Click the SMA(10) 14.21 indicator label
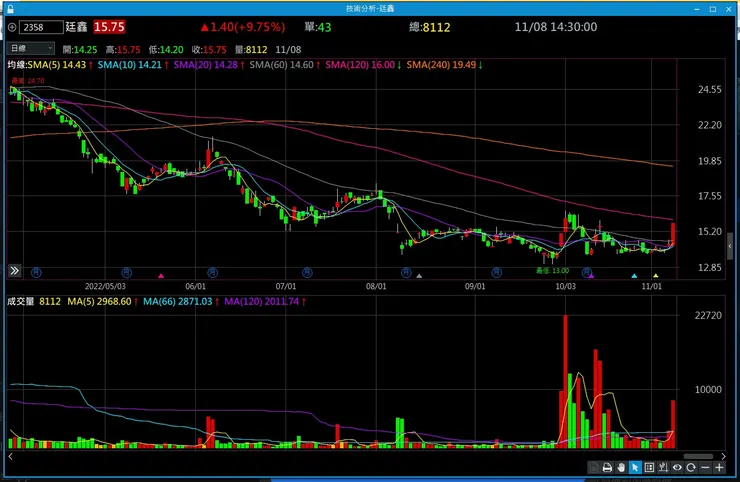The image size is (740, 482). point(129,65)
